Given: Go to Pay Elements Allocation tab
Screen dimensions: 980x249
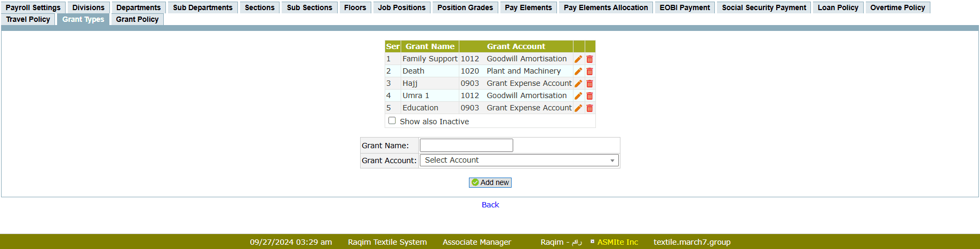Looking at the screenshot, I should tap(605, 8).
